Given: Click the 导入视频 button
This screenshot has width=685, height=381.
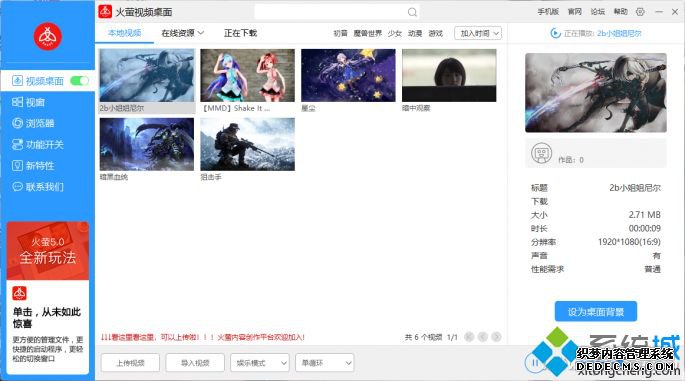Looking at the screenshot, I should tap(195, 363).
